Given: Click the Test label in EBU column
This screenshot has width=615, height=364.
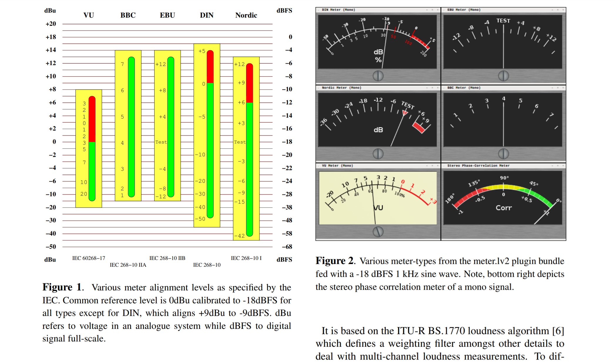Looking at the screenshot, I should tap(161, 142).
